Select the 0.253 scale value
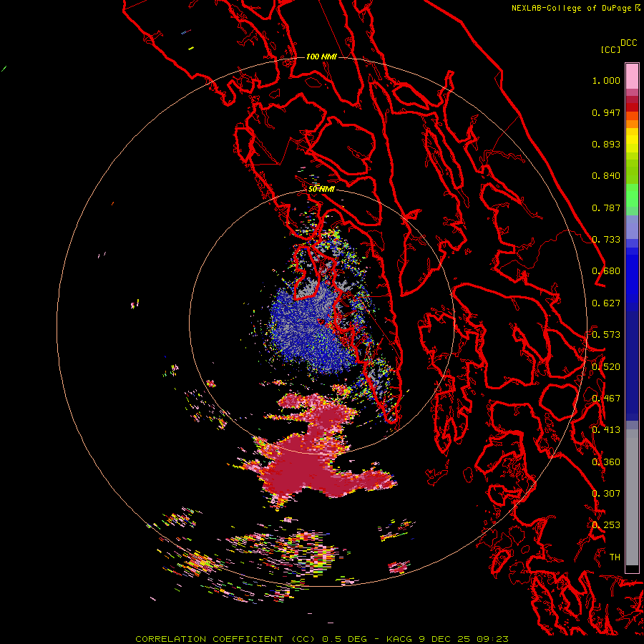Image resolution: width=644 pixels, height=644 pixels. [x=606, y=525]
